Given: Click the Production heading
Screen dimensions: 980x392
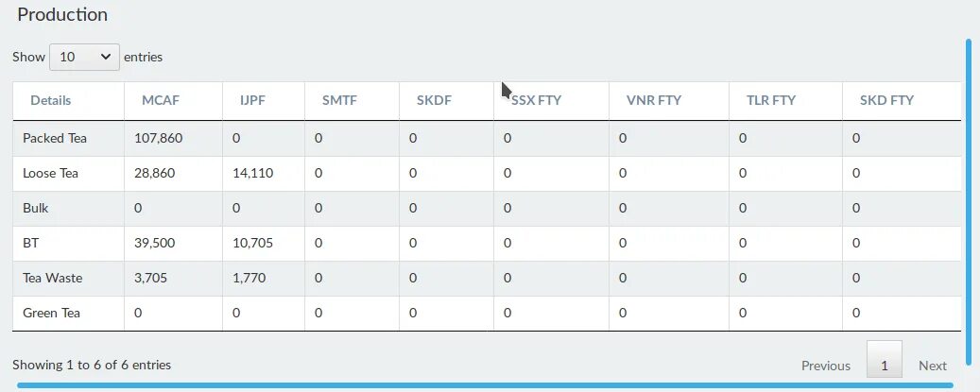Looking at the screenshot, I should pyautogui.click(x=62, y=15).
